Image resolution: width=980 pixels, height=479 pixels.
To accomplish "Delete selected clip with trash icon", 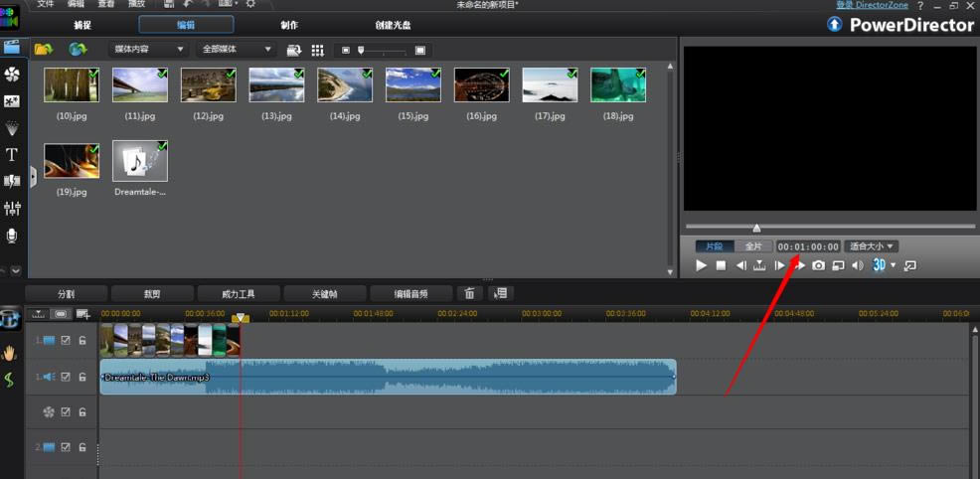I will click(470, 293).
